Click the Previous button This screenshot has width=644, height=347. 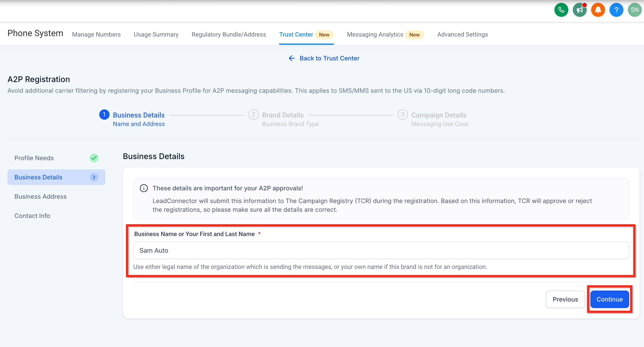[565, 299]
